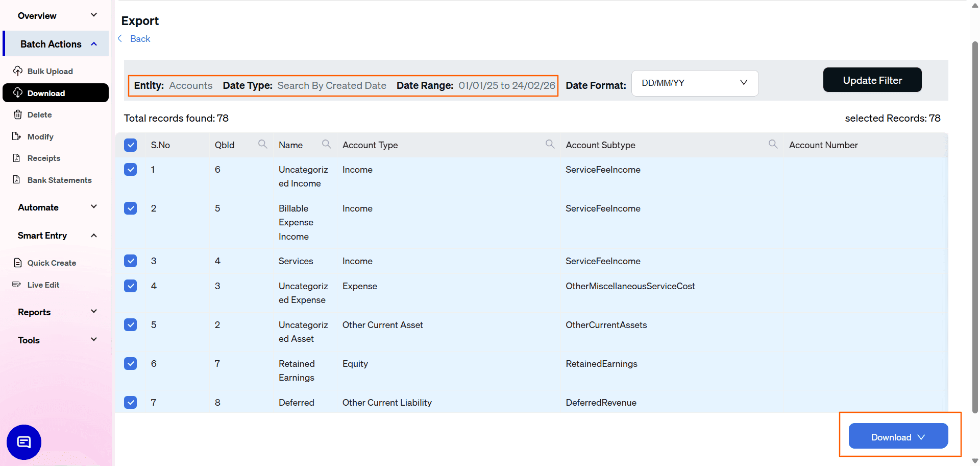Open search for Account Subtype column

(x=772, y=144)
